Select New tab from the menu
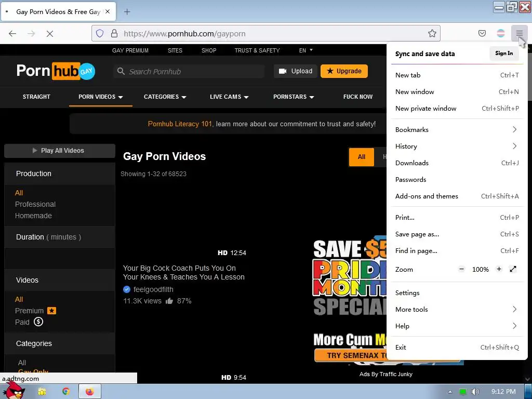Screen dimensions: 532x399 457,75
